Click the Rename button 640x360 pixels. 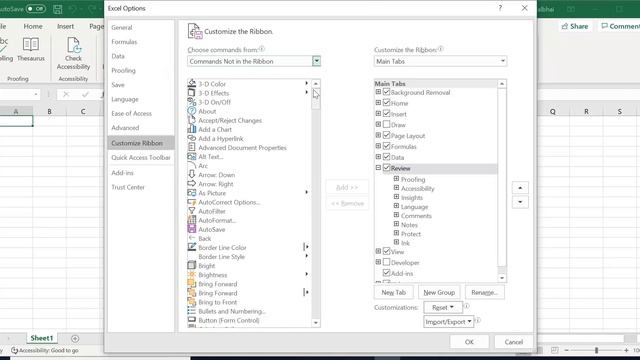coord(484,292)
